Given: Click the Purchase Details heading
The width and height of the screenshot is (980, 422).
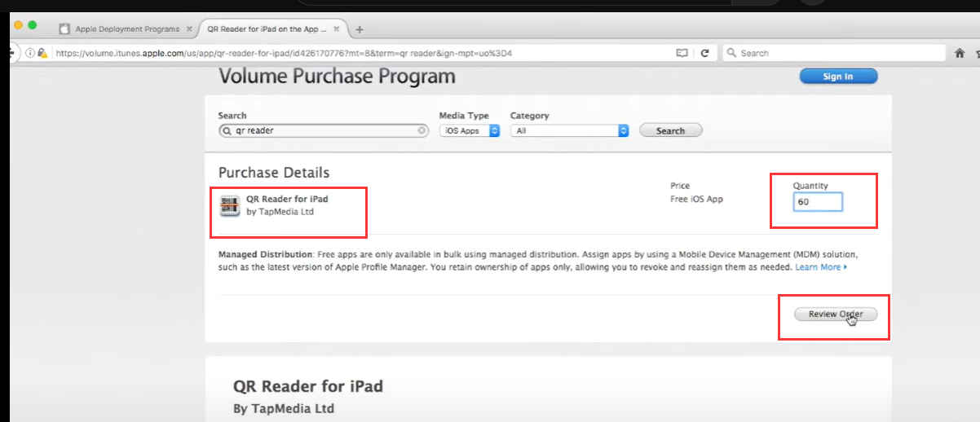Looking at the screenshot, I should pos(274,173).
